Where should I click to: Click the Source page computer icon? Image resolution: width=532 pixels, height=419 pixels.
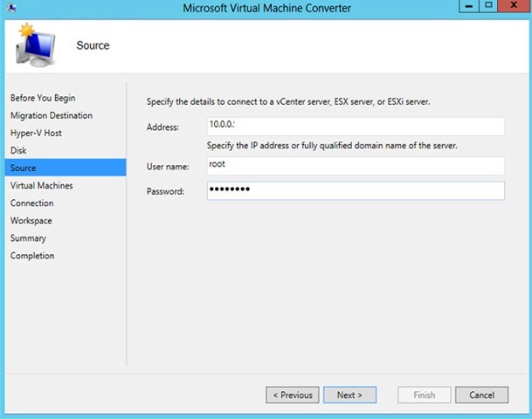[35, 45]
